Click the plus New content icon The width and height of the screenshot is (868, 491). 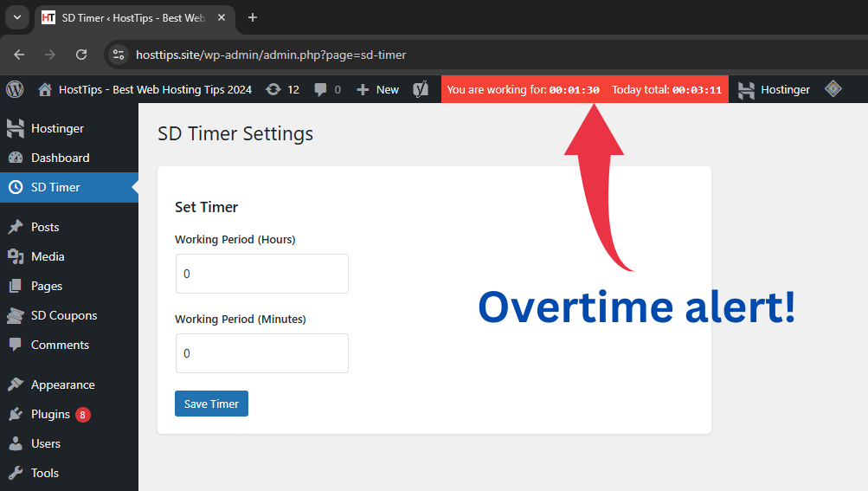click(363, 90)
